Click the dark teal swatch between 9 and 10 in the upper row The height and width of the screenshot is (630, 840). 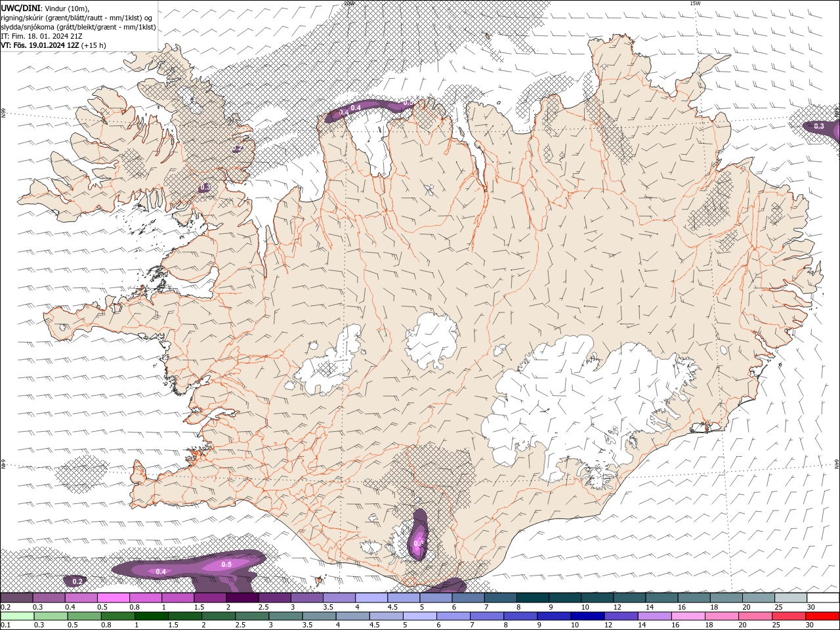pos(565,598)
